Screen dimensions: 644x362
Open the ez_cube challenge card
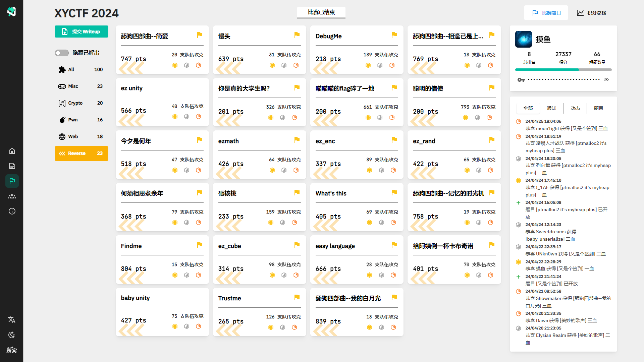coord(259,259)
